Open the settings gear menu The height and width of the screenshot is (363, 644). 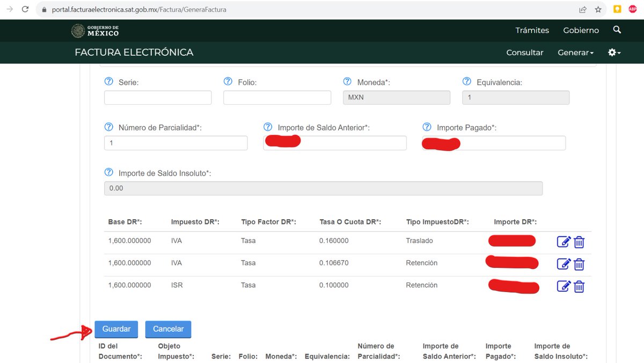pos(614,53)
